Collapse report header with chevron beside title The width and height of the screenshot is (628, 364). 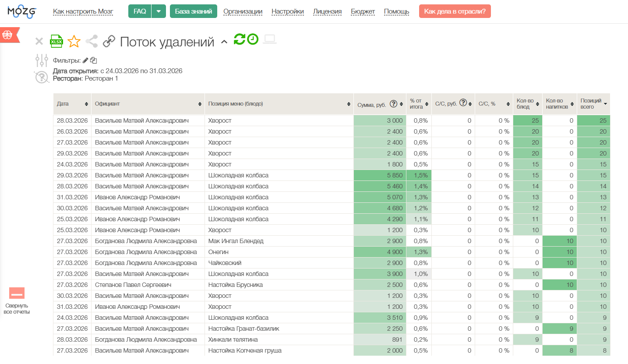point(224,42)
